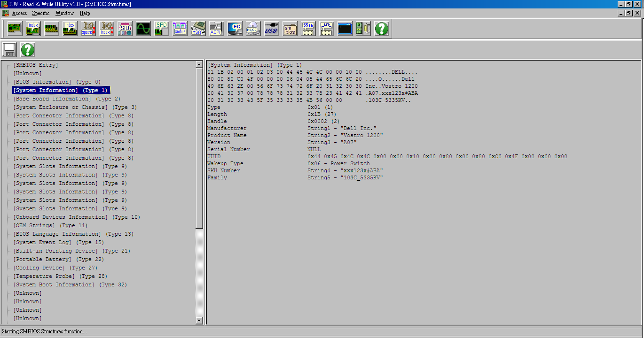The width and height of the screenshot is (644, 338).
Task: Open the ACPI tables icon
Action: pos(217,29)
